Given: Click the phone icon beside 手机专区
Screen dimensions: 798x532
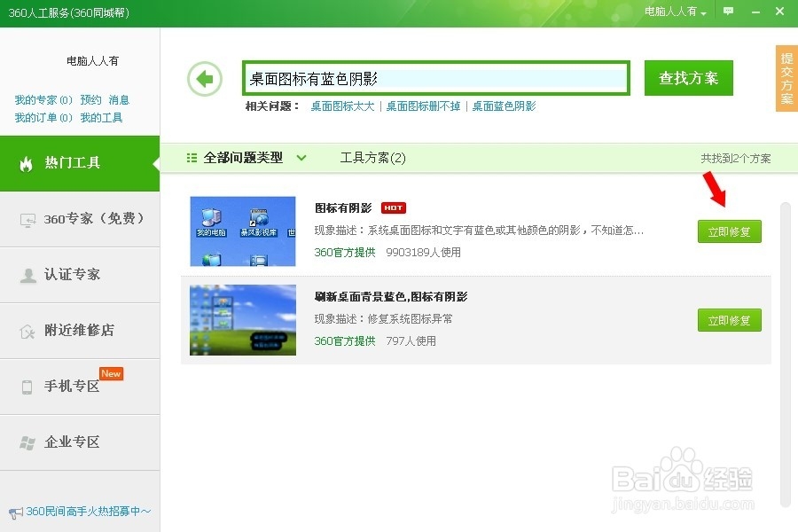Looking at the screenshot, I should (27, 387).
